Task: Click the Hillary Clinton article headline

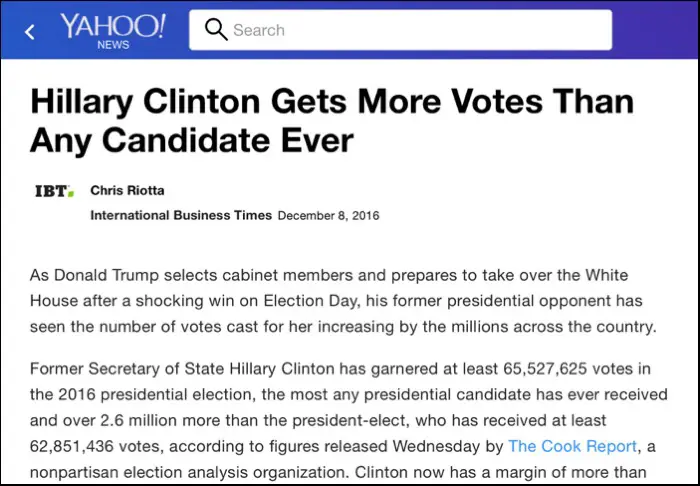Action: pyautogui.click(x=332, y=120)
